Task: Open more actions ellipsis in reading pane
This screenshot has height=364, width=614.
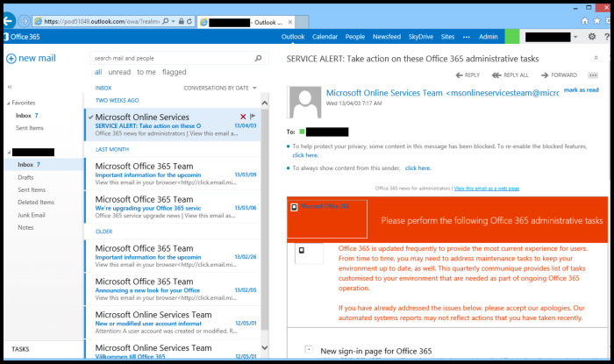Action: coord(593,75)
